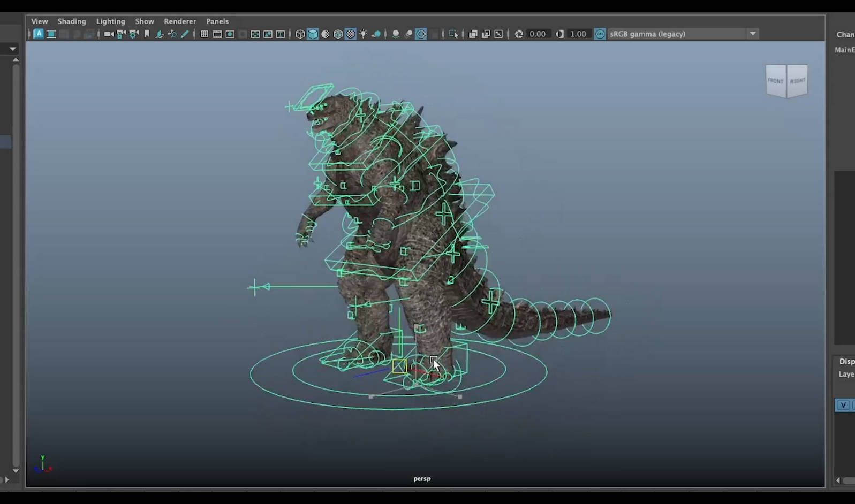The image size is (855, 504).
Task: Click the FRONT face of view cube
Action: coord(775,81)
